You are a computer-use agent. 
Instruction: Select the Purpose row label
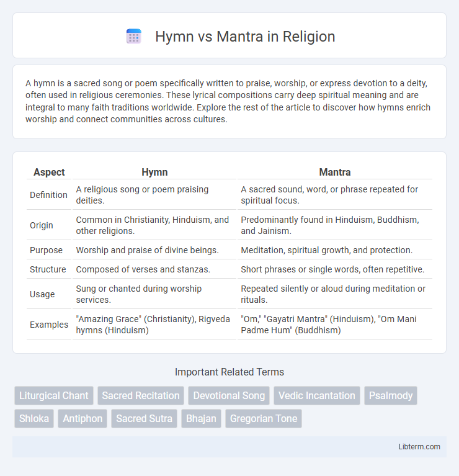click(x=46, y=250)
